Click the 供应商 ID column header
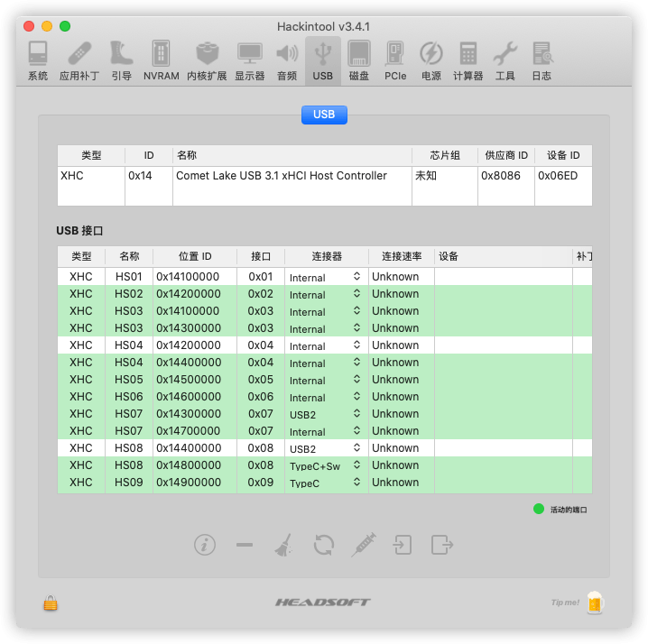The image size is (648, 644). coord(506,155)
